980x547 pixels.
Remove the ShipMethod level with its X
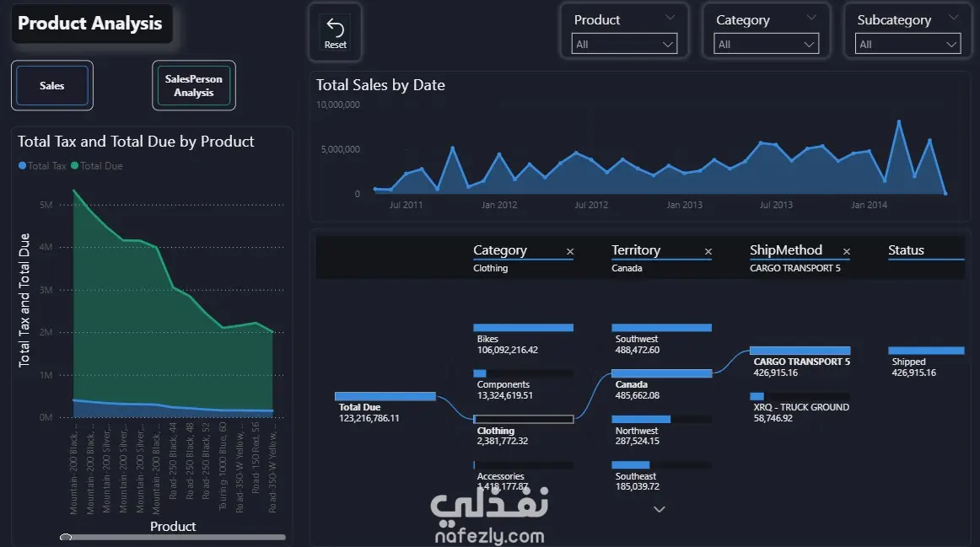click(x=846, y=252)
